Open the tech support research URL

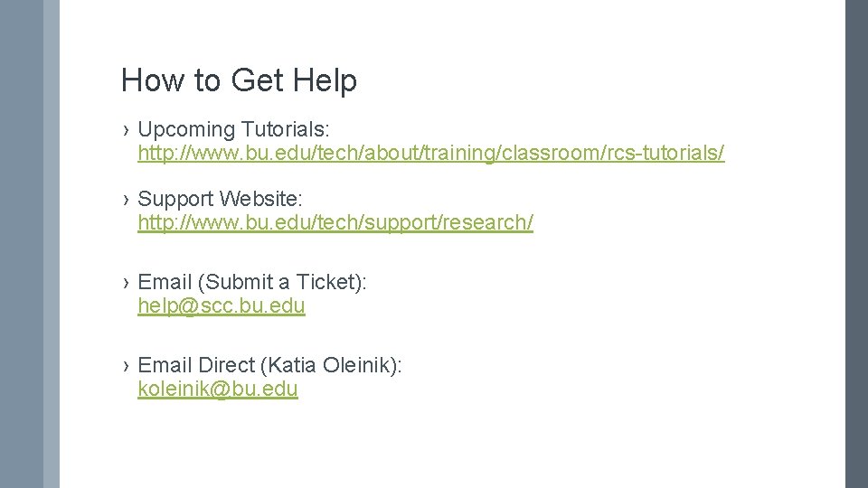click(x=335, y=222)
